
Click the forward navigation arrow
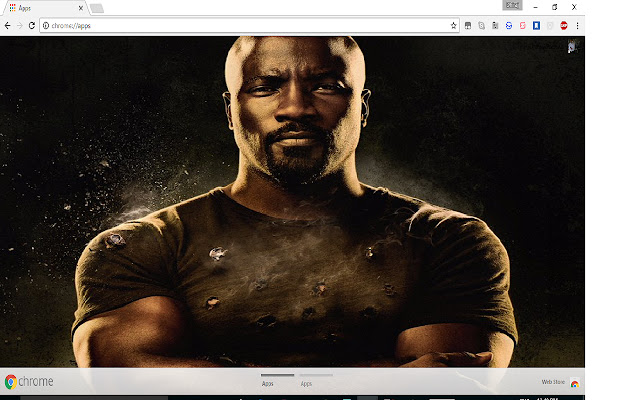click(20, 26)
